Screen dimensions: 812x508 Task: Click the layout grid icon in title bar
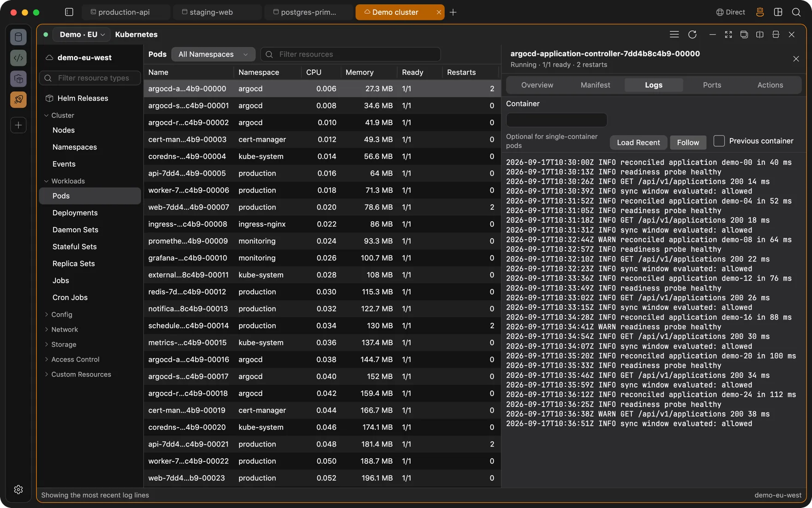point(778,12)
